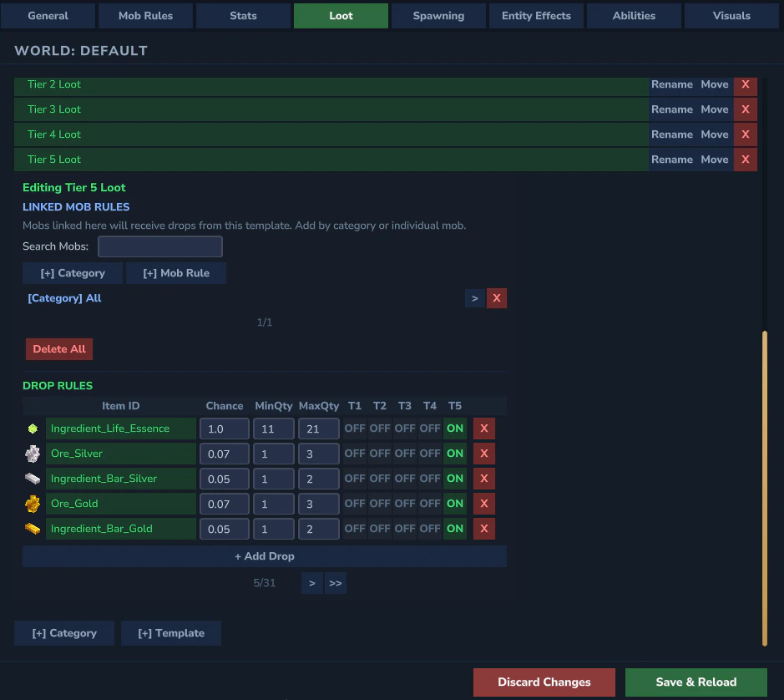The image size is (784, 700).
Task: Click the red X on the Ore_Gold drop row
Action: 483,503
